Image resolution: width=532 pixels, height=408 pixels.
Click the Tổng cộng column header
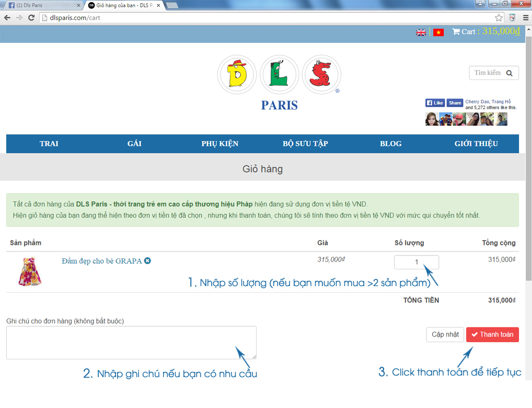[499, 243]
